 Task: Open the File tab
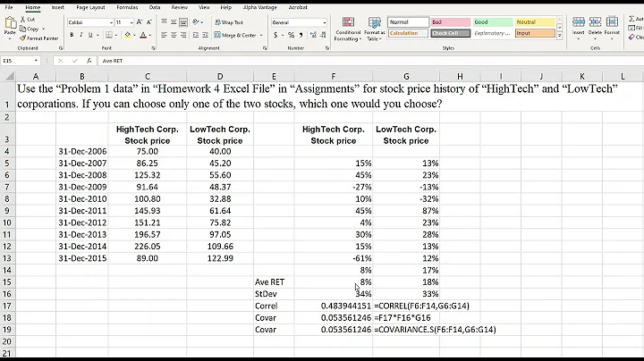tap(9, 7)
